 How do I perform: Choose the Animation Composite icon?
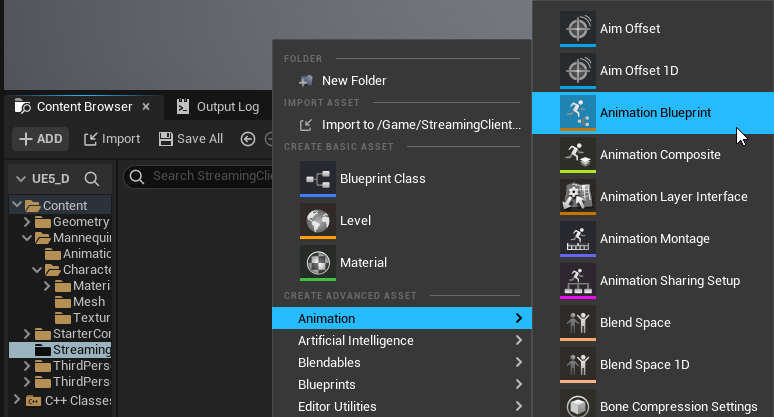(x=577, y=153)
